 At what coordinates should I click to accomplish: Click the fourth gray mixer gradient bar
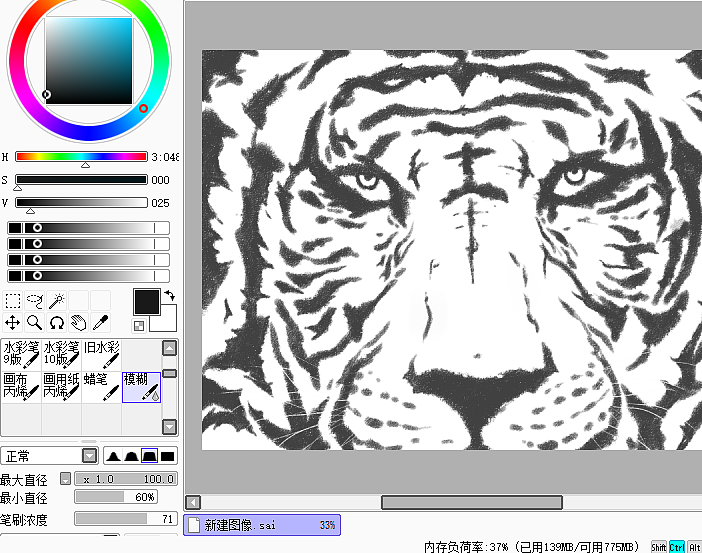click(88, 275)
